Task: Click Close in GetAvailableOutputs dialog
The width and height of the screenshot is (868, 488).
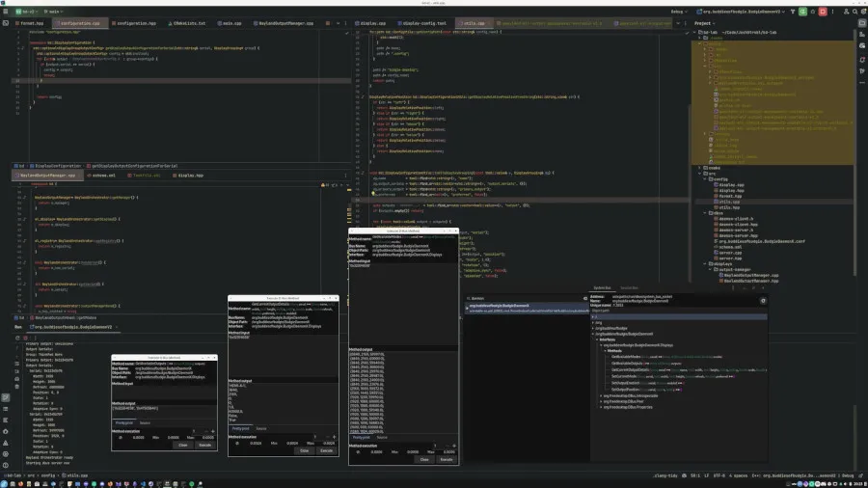Action: pos(182,445)
